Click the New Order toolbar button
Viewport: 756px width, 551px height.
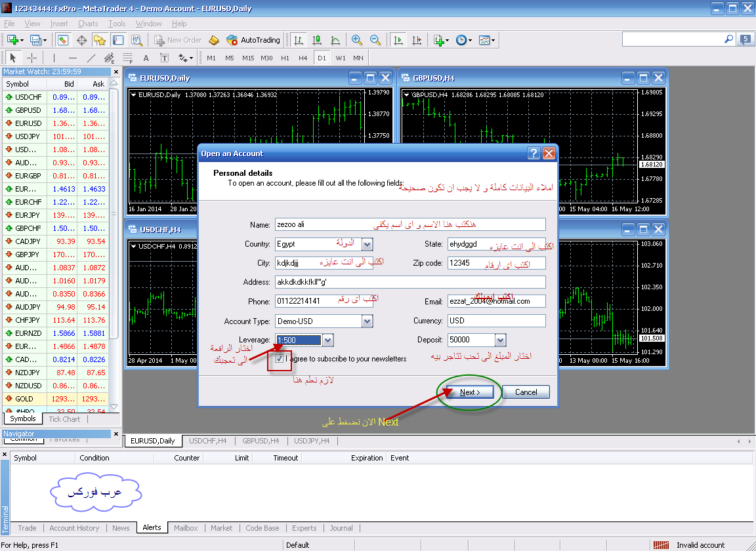coord(177,40)
